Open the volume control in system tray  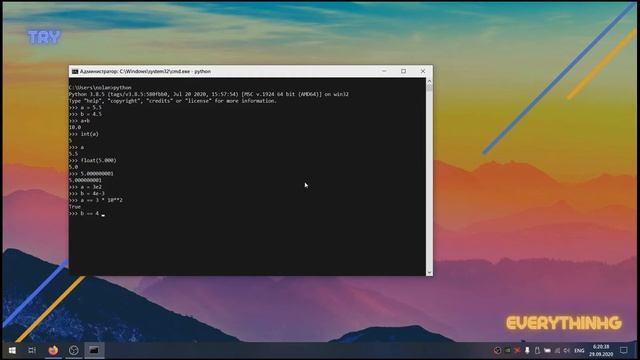[x=567, y=350]
